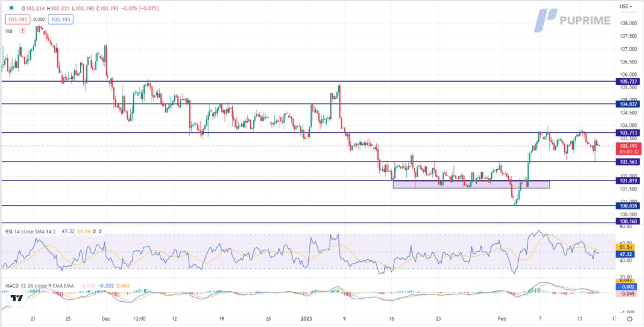Click the TradingView logo
This screenshot has width=644, height=327.
tap(17, 298)
